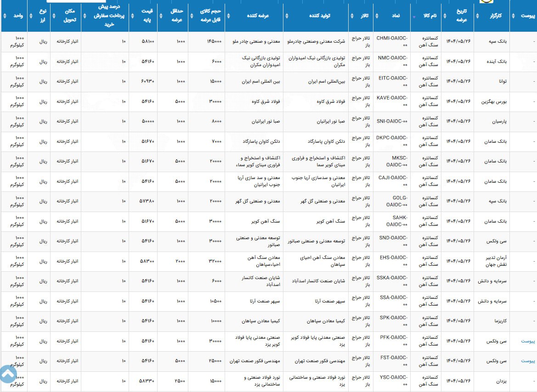537x392 pixels.
Task: Click sort arrows beside کارگزار header
Action: point(477,16)
